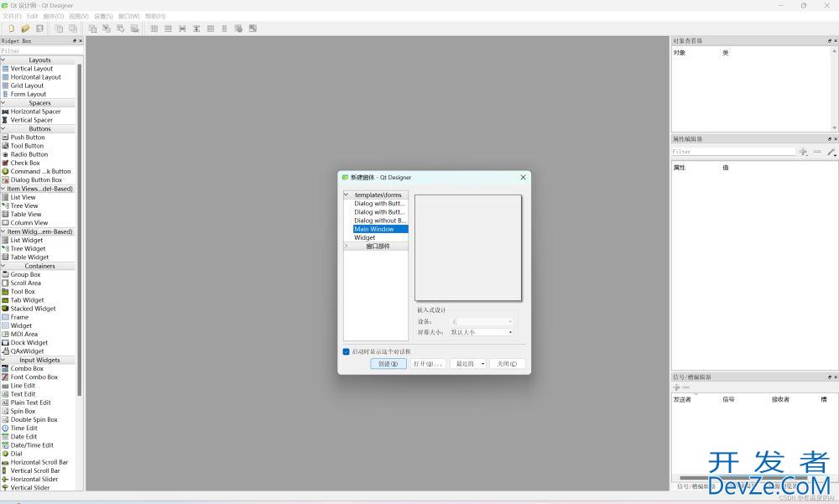Pick Grid Layout in Widget Box
Image resolution: width=839 pixels, height=504 pixels.
27,86
